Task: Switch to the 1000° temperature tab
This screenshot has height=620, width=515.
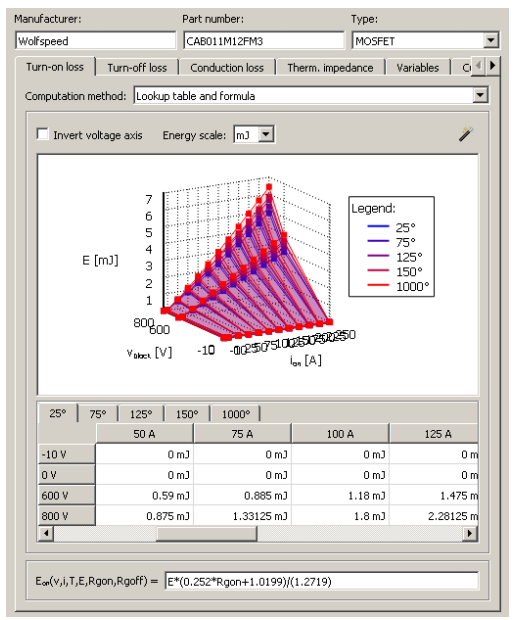Action: [x=236, y=414]
